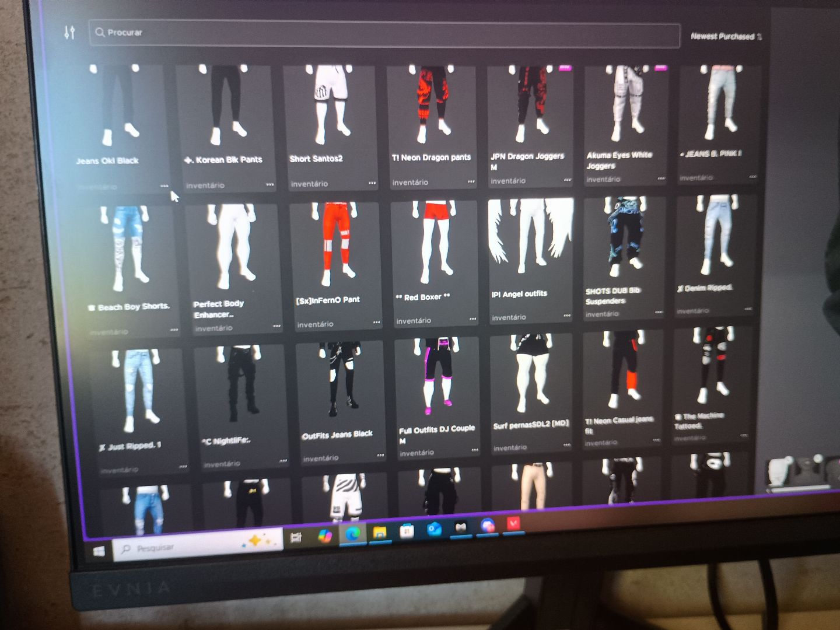The height and width of the screenshot is (630, 840).
Task: Open options menu for Beach Boy Shorts
Action: (x=174, y=330)
